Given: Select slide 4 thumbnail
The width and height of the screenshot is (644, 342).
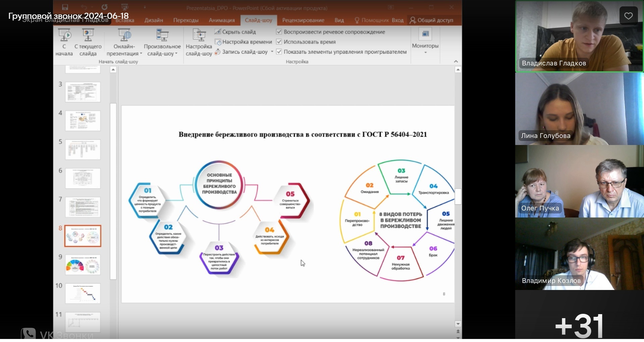Looking at the screenshot, I should tap(83, 121).
